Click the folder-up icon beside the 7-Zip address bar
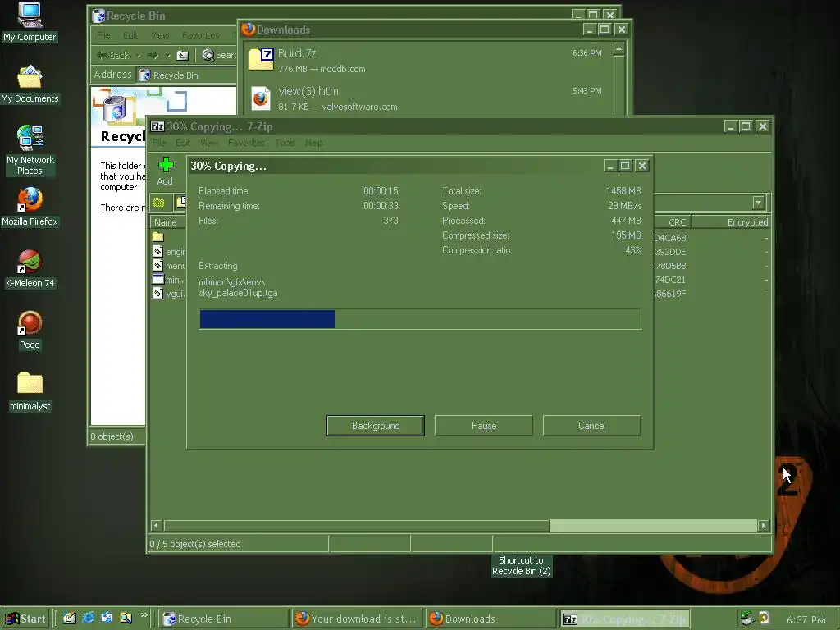The image size is (840, 630). click(x=158, y=203)
